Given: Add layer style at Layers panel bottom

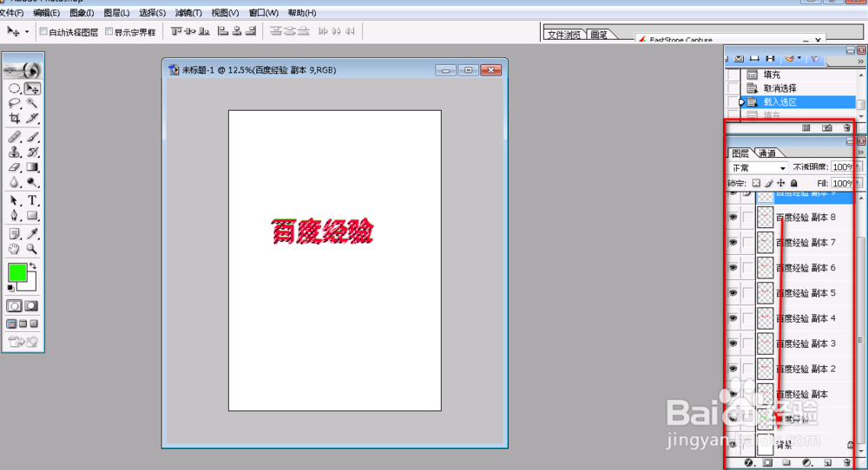Looking at the screenshot, I should 749,462.
